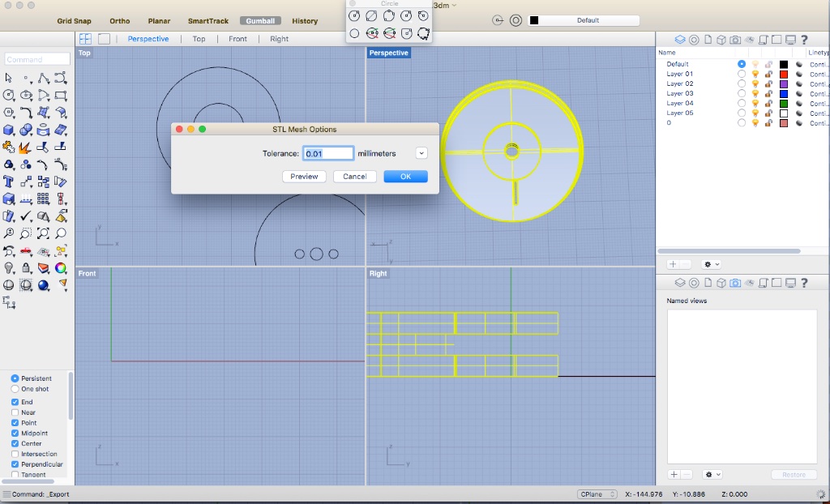Click the Zoom Extents tool
This screenshot has height=504, width=830.
[x=44, y=233]
